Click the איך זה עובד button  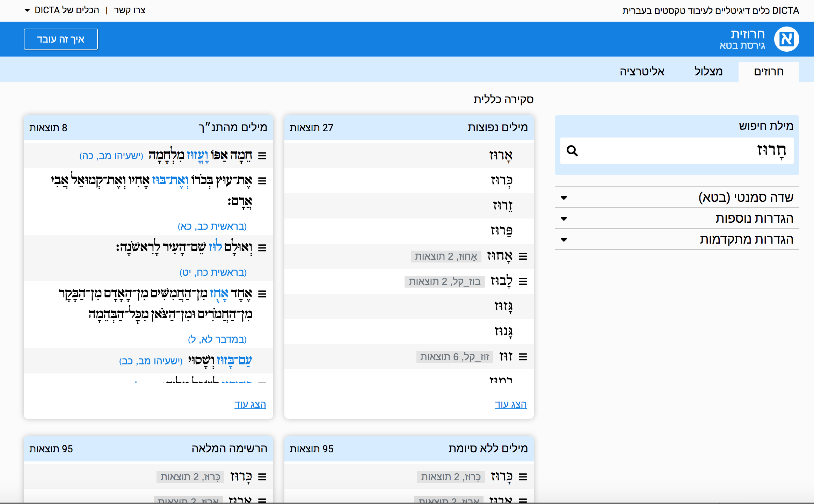[x=61, y=39]
